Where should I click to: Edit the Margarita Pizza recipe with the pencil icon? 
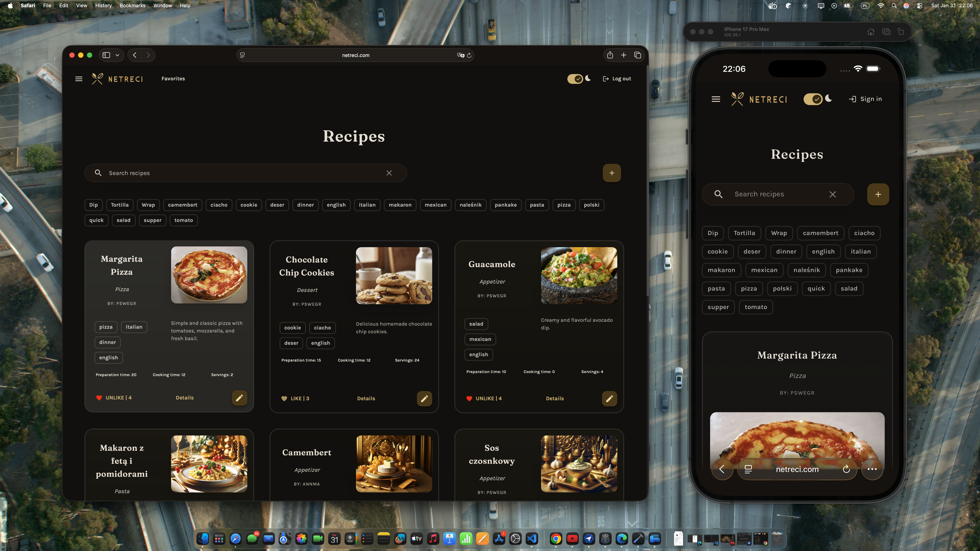point(240,398)
